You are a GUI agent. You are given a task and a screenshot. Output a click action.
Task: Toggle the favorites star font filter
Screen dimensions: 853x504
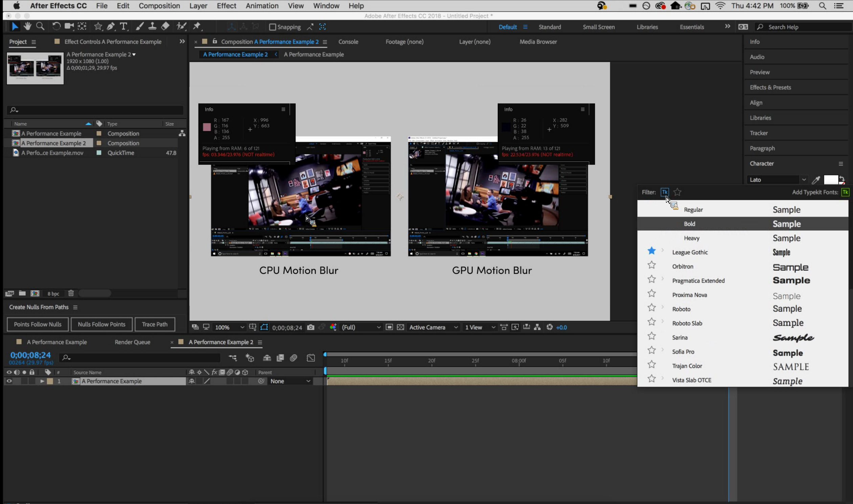677,192
